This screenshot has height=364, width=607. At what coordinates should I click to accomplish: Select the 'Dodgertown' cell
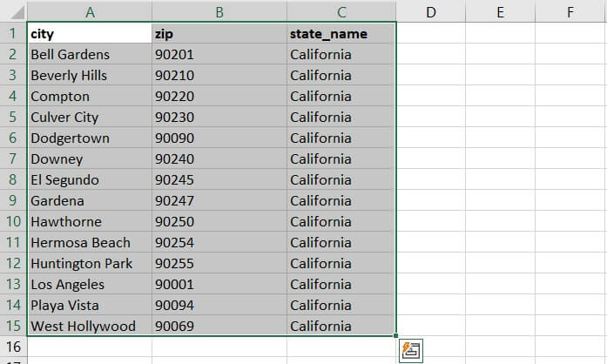(x=90, y=138)
